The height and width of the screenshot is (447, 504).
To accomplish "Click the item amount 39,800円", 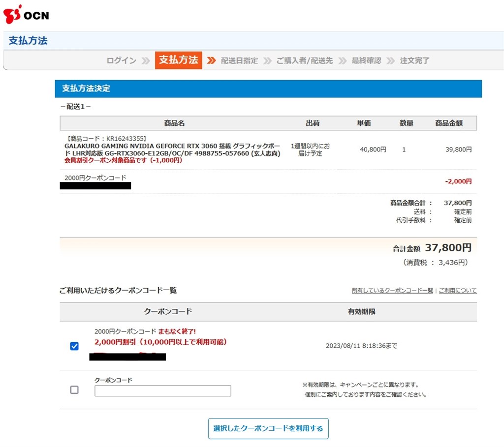I will coord(459,149).
